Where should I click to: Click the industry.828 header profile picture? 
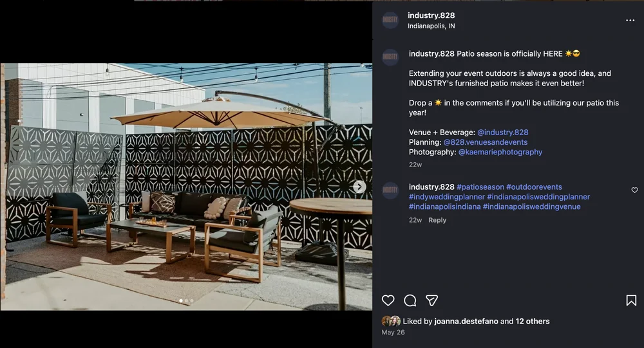[x=390, y=21]
